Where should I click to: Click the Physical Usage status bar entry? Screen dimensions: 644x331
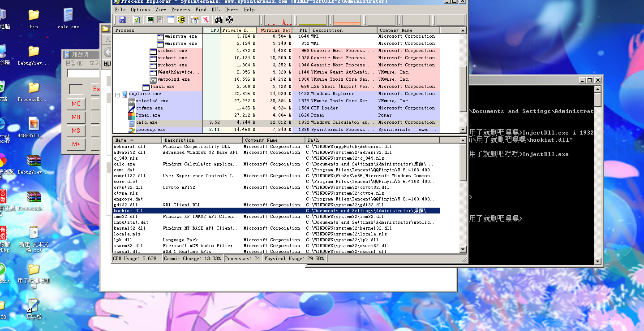coord(294,258)
